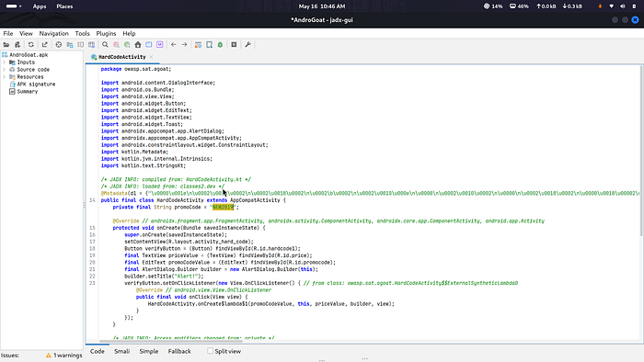Toggle flatten packages toolbar icon
This screenshot has height=362, width=644.
coord(69,45)
